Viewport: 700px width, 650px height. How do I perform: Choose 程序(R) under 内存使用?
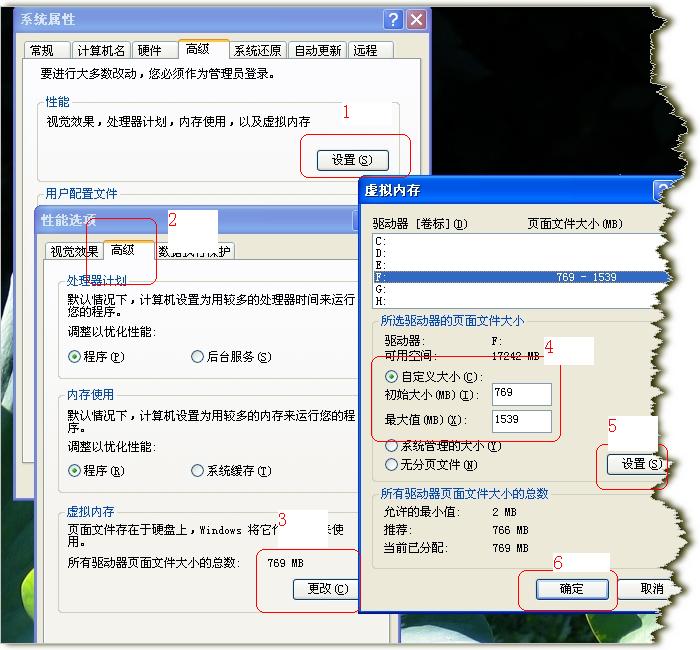96,471
